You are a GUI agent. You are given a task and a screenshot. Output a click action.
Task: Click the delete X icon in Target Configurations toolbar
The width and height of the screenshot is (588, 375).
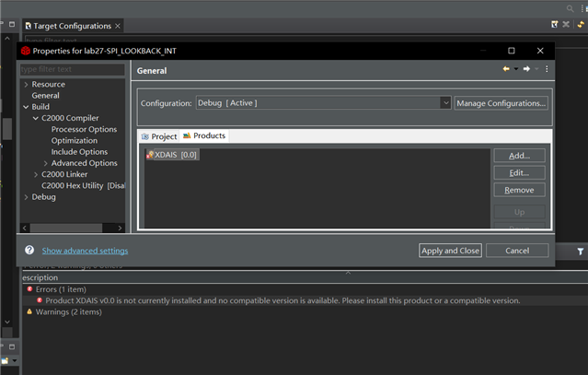pos(566,24)
